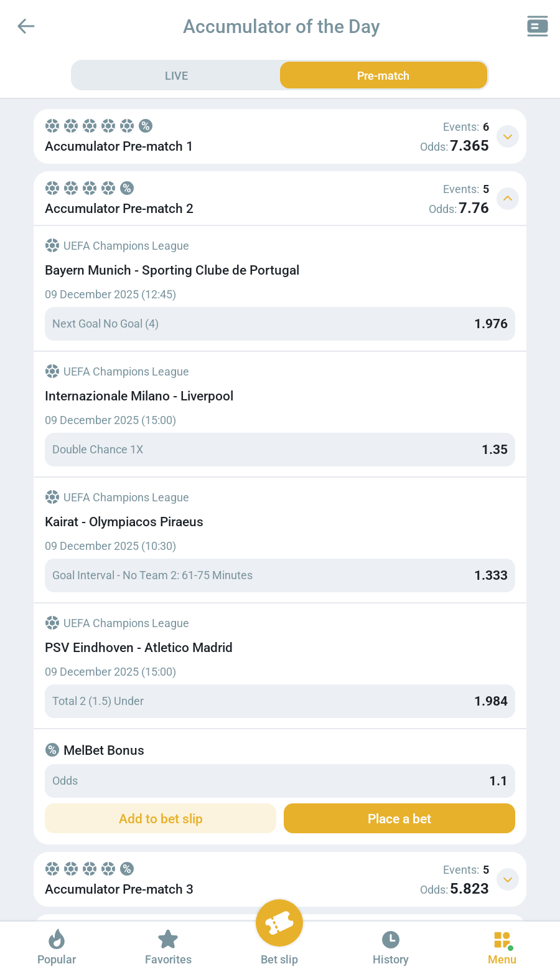Click the MelBet Bonus percent icon
Screen dimensions: 560x974
click(x=52, y=750)
